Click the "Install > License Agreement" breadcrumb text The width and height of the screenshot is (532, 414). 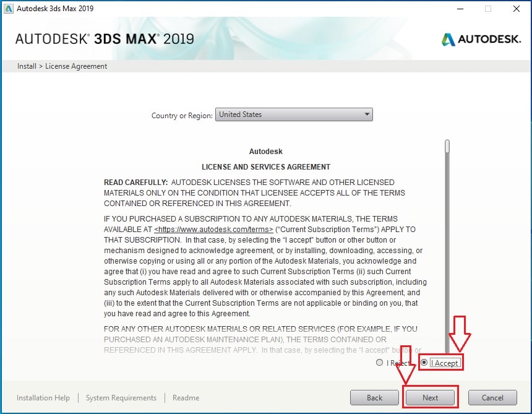[x=62, y=66]
